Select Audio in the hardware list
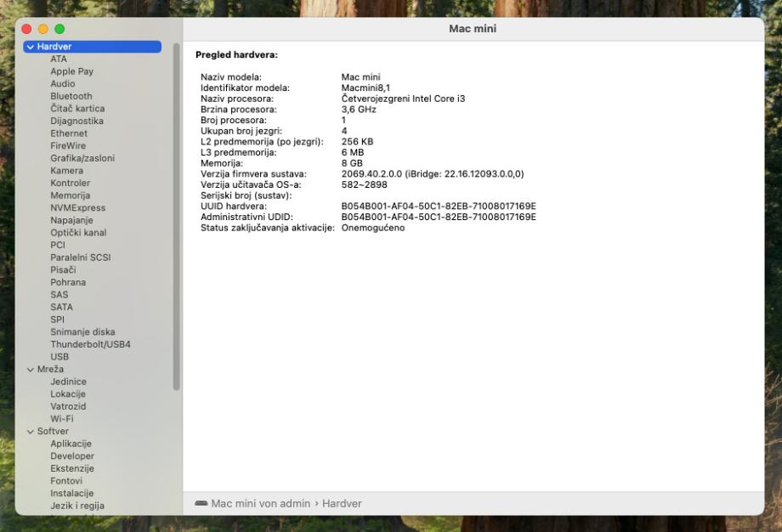Viewport: 782px width, 532px height. coord(62,84)
